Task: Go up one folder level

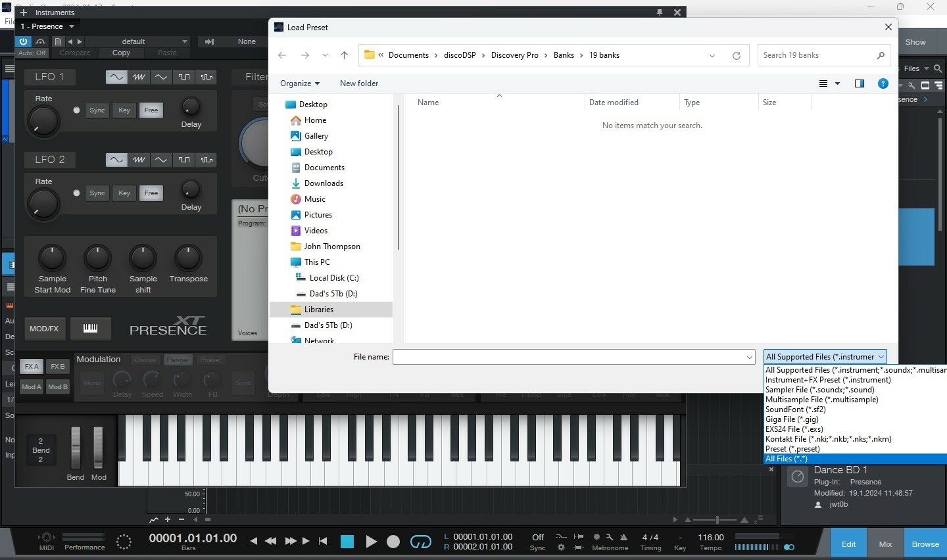Action: coord(344,55)
